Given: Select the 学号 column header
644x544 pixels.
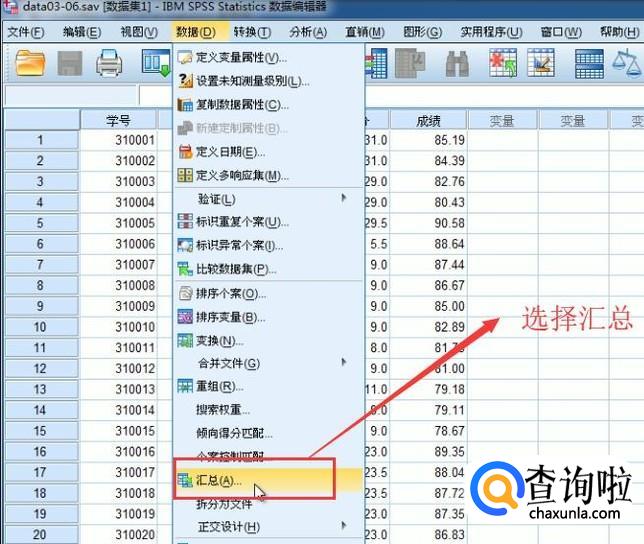Looking at the screenshot, I should (x=119, y=120).
